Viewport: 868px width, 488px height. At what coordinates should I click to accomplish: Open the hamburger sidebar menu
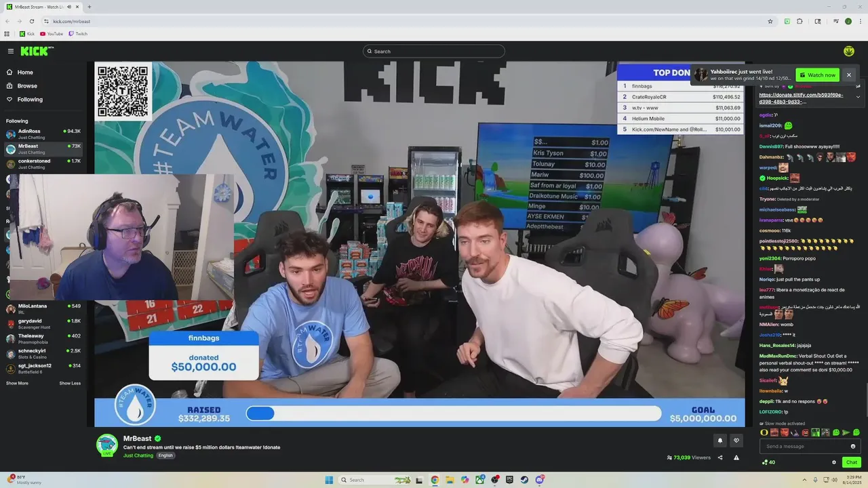[x=11, y=51]
